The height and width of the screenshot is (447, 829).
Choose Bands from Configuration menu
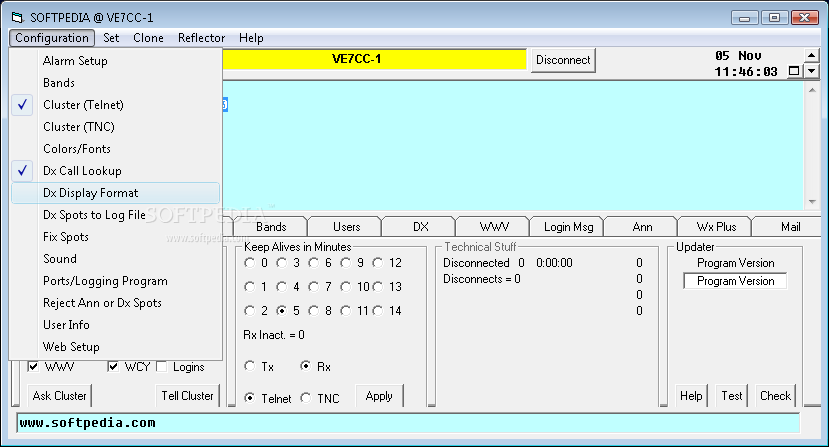(x=115, y=83)
